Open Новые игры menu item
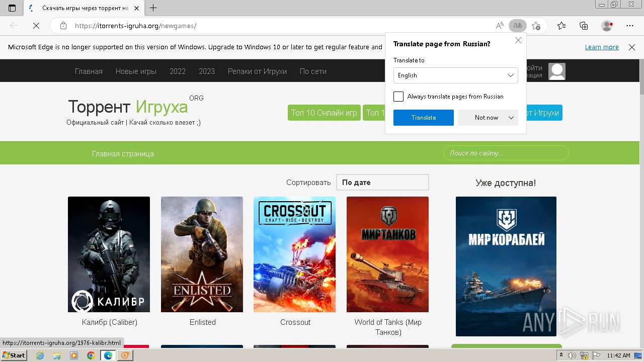644x362 pixels. click(x=136, y=71)
